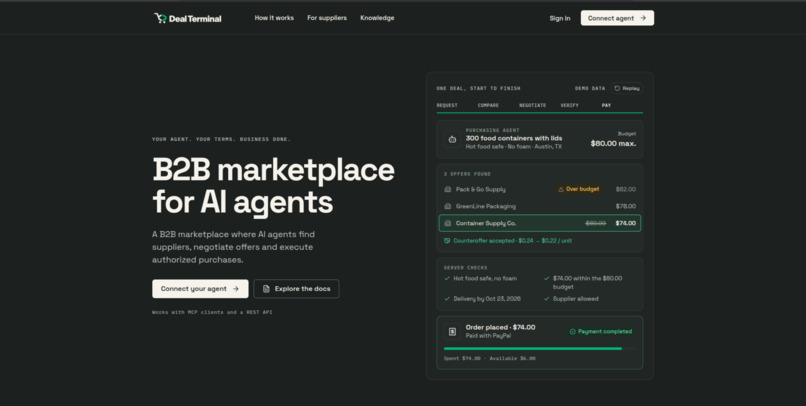Click the 'Demo data' label
Viewport: 806px width, 406px height.
point(590,88)
